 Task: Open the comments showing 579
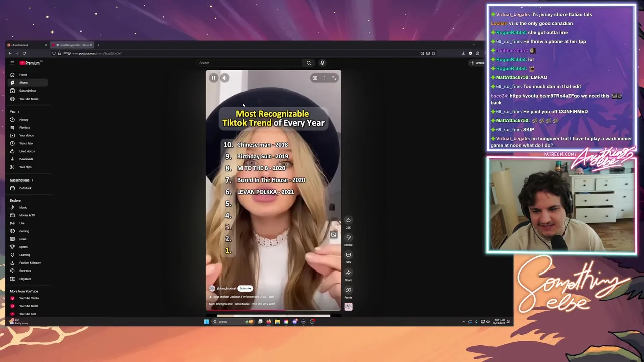(x=348, y=255)
